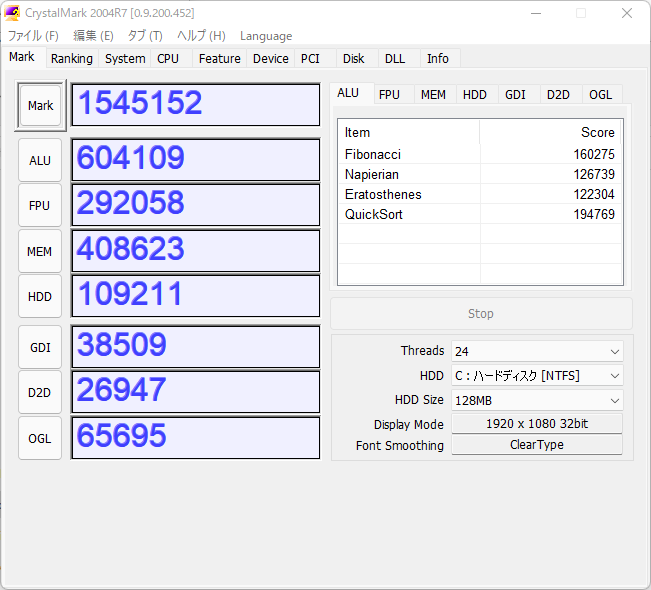Screen dimensions: 651x590
Task: Switch to the Ranking tab
Action: click(x=72, y=59)
